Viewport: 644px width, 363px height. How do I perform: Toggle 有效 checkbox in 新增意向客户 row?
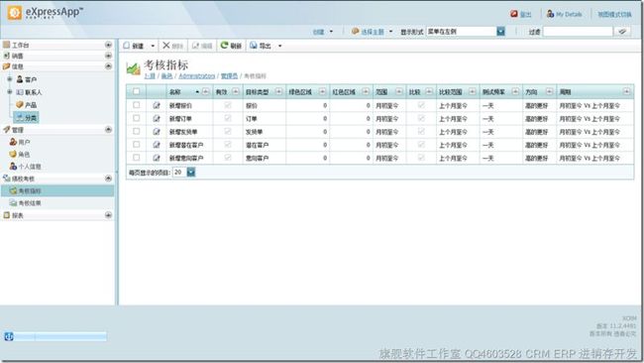(228, 158)
